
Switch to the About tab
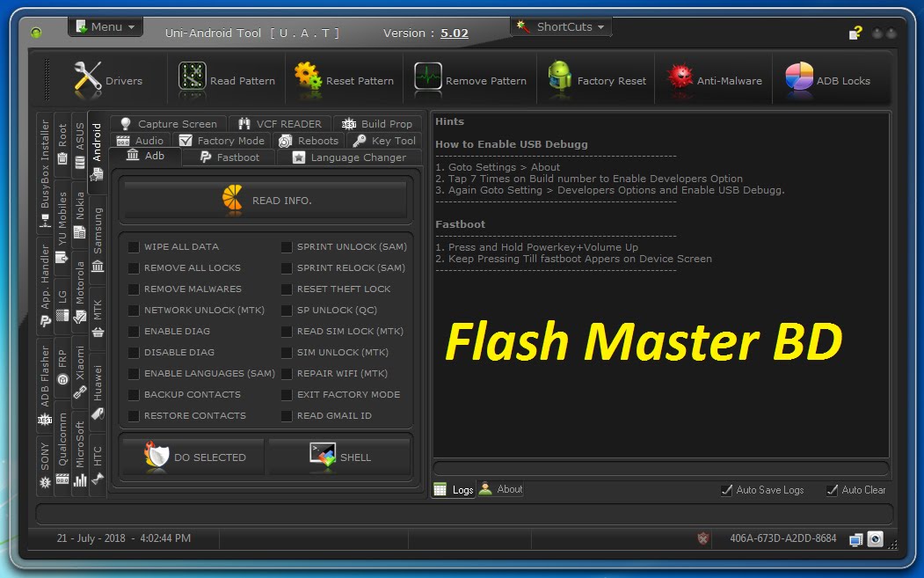[x=501, y=489]
